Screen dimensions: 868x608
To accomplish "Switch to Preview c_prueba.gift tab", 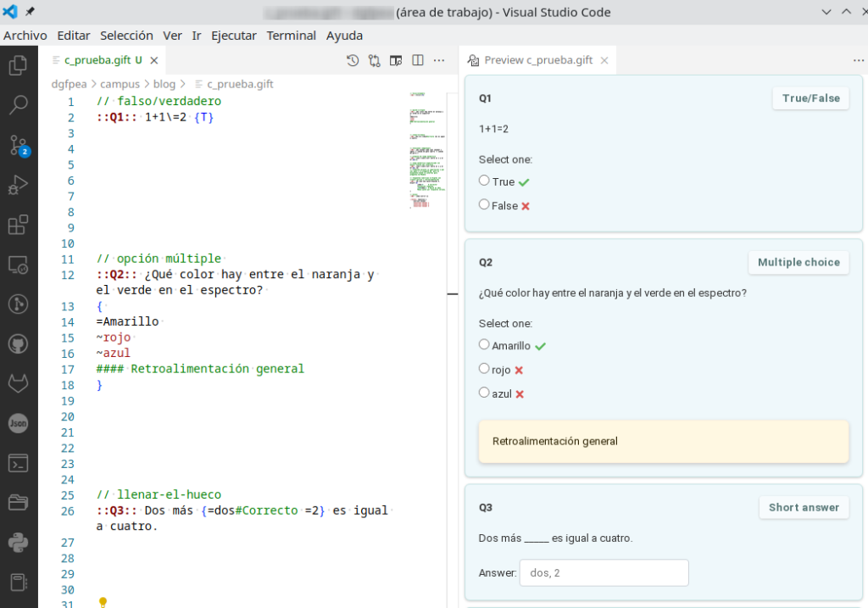I will tap(538, 60).
